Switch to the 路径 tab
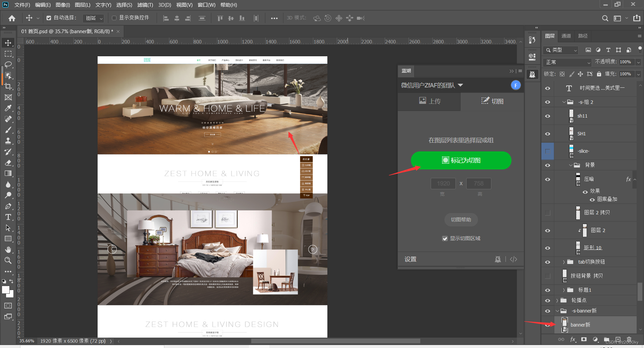This screenshot has width=644, height=348. click(583, 36)
